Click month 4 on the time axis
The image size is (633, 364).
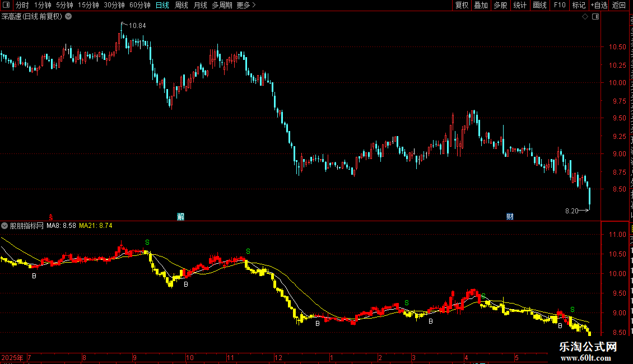coord(466,357)
